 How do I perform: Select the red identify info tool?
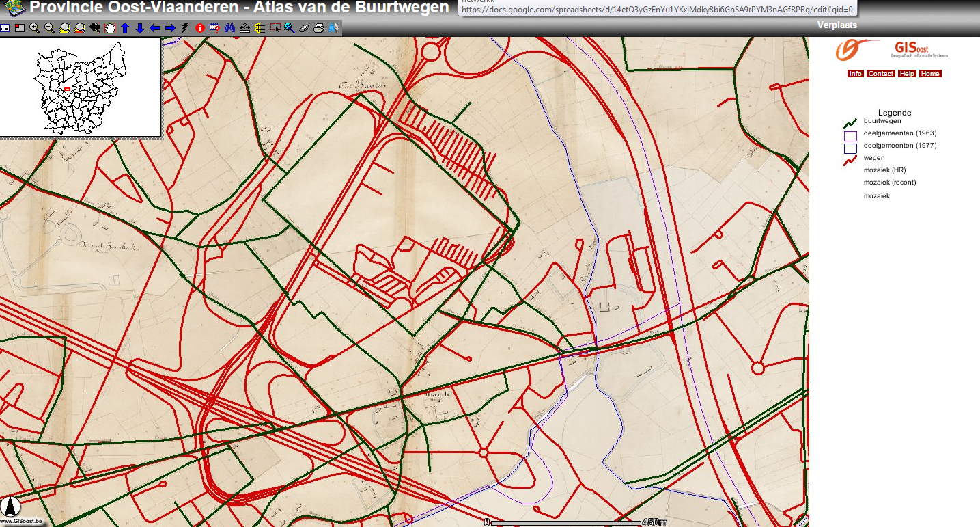200,28
